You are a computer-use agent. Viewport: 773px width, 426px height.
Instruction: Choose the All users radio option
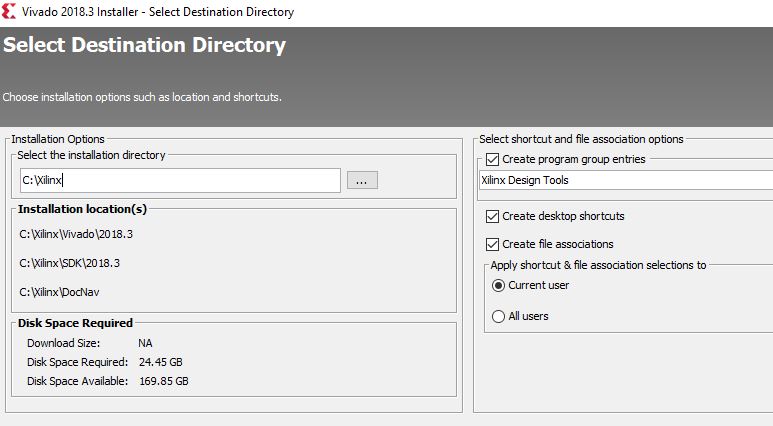pyautogui.click(x=499, y=316)
